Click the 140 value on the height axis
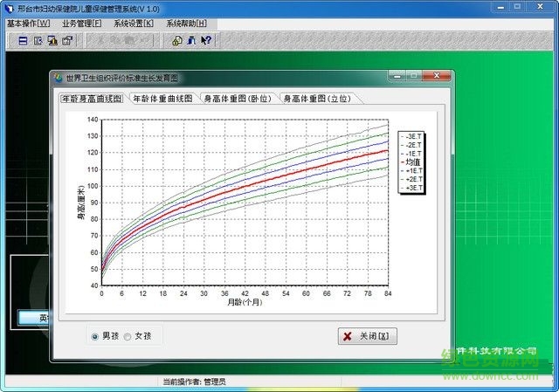This screenshot has width=559, height=392. (93, 120)
